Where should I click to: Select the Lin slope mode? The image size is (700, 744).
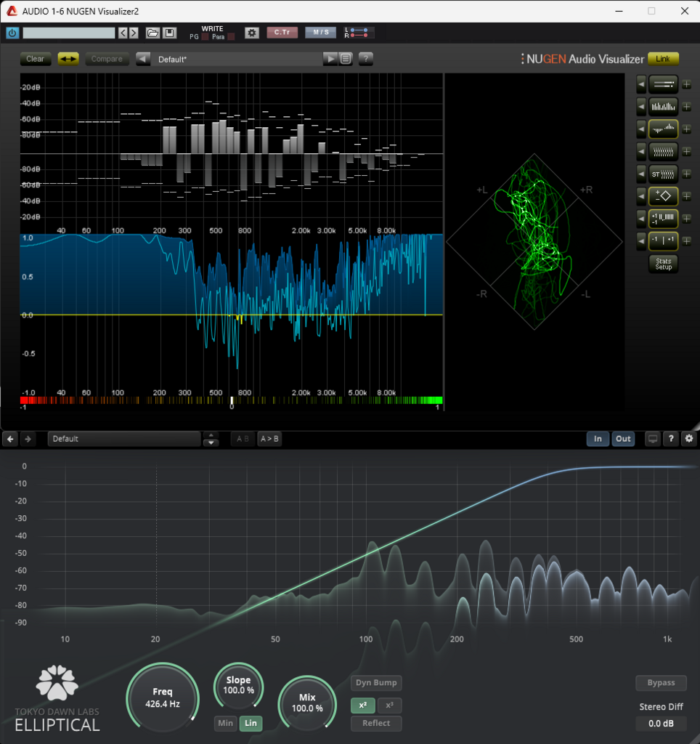(251, 723)
